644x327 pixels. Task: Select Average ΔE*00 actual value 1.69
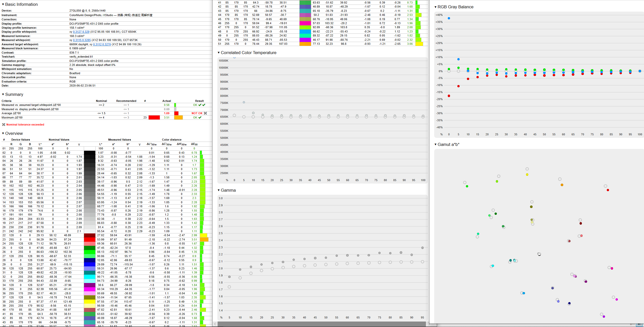(167, 113)
